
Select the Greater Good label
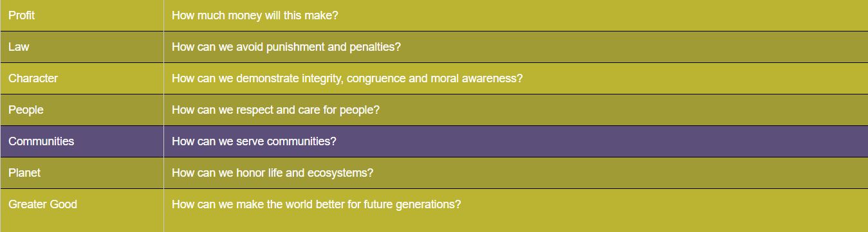coord(42,204)
